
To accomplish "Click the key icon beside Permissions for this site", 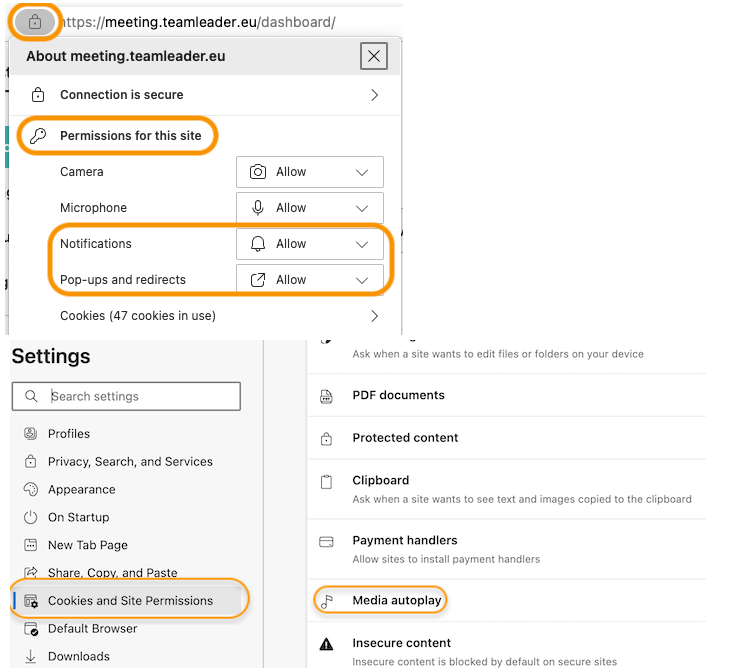I will click(x=38, y=136).
